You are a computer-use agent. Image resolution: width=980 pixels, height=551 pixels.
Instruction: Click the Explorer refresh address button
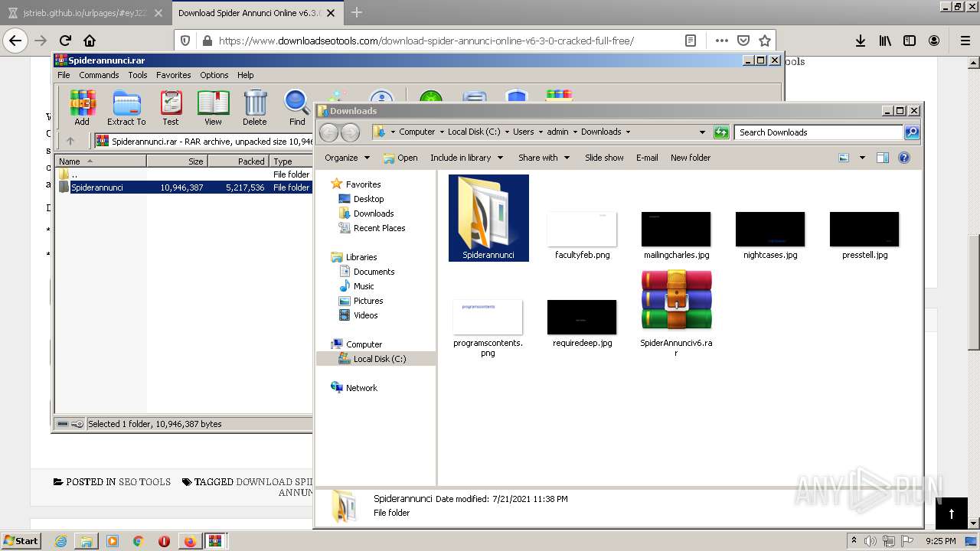pos(721,132)
